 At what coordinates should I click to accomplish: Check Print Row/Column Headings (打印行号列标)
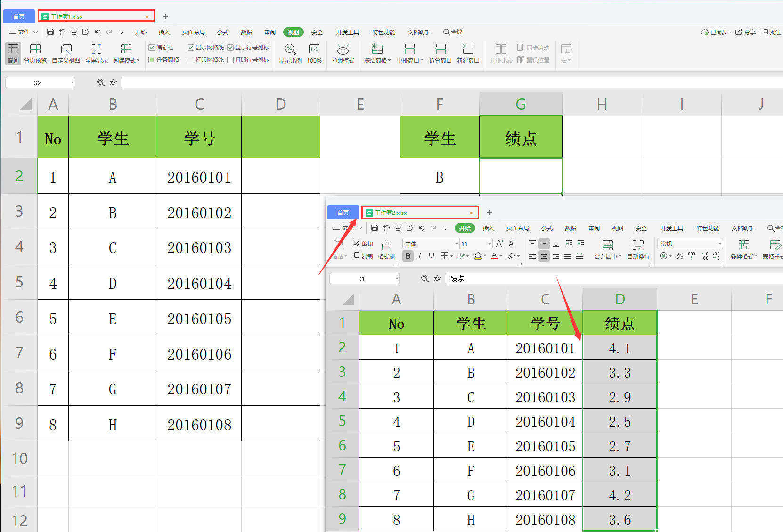[230, 60]
